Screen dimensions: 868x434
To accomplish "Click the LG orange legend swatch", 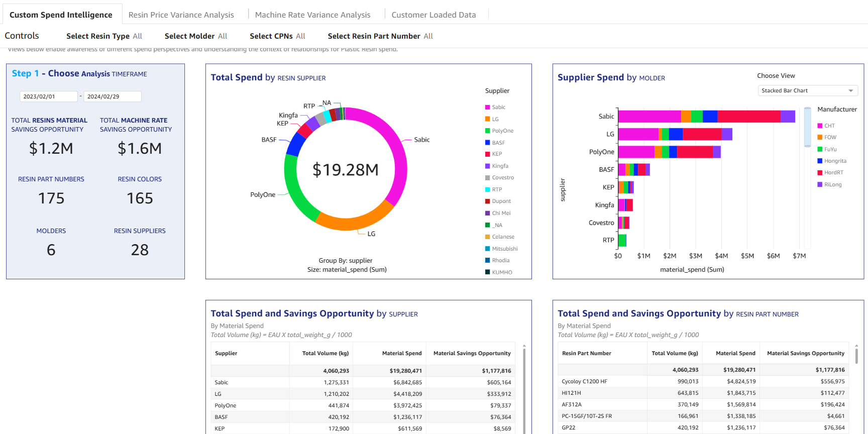I will (487, 119).
